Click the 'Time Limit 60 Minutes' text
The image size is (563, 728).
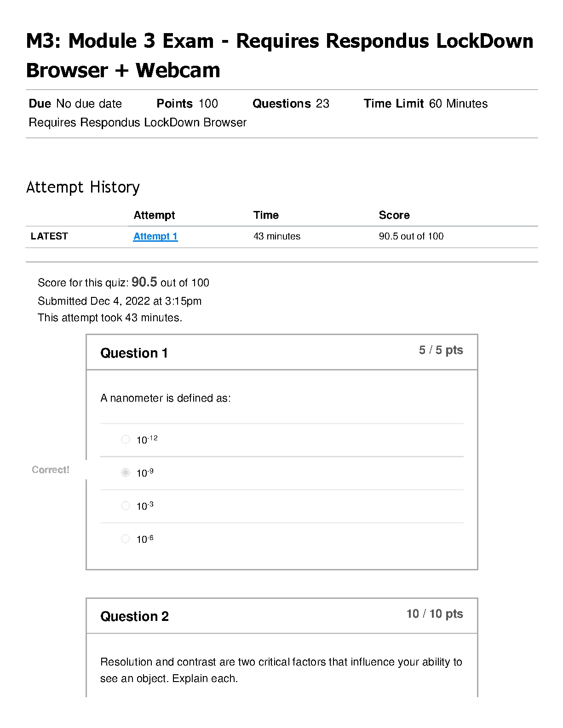coord(425,104)
